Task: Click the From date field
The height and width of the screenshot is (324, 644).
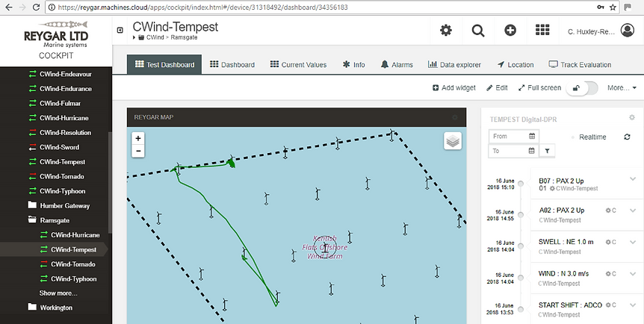Action: pos(513,136)
